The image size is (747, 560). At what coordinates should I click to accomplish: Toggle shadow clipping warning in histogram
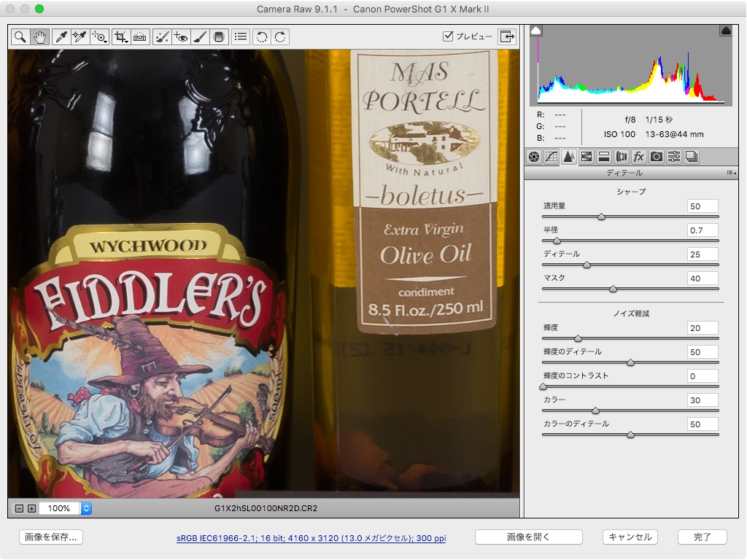coord(536,31)
